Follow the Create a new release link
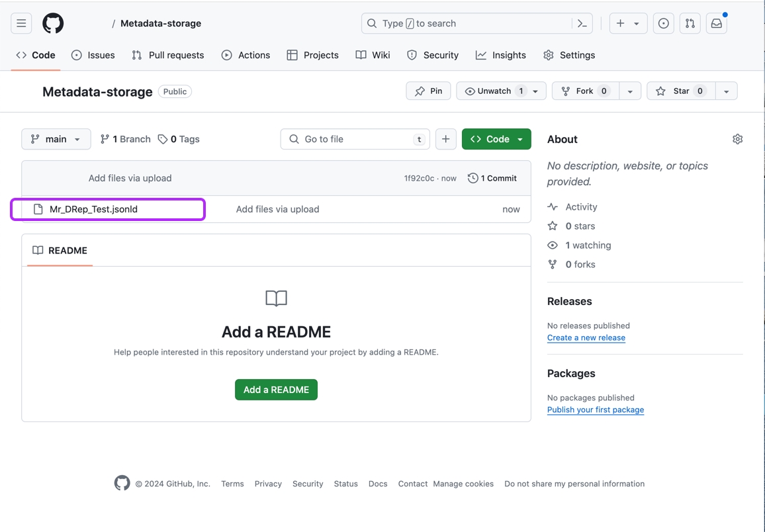765x532 pixels. [x=586, y=337]
